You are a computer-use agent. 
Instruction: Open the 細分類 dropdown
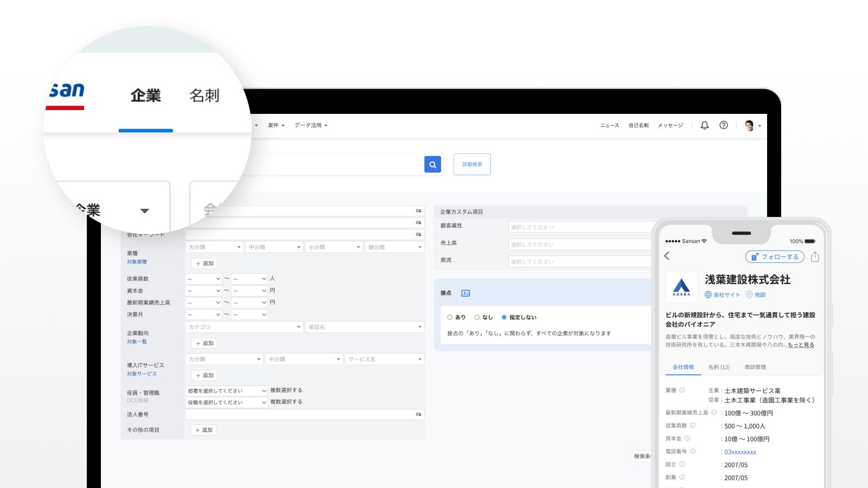coord(394,247)
